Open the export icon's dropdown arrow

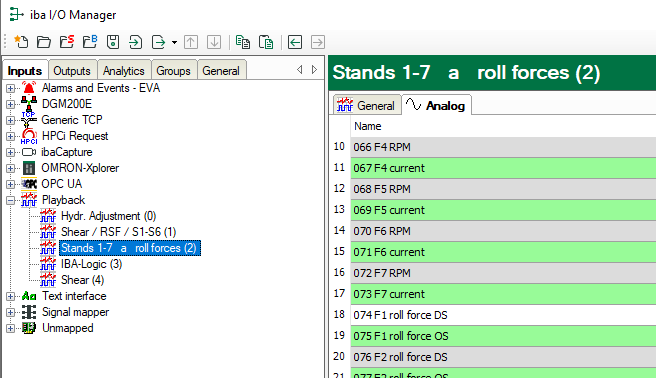pos(174,42)
